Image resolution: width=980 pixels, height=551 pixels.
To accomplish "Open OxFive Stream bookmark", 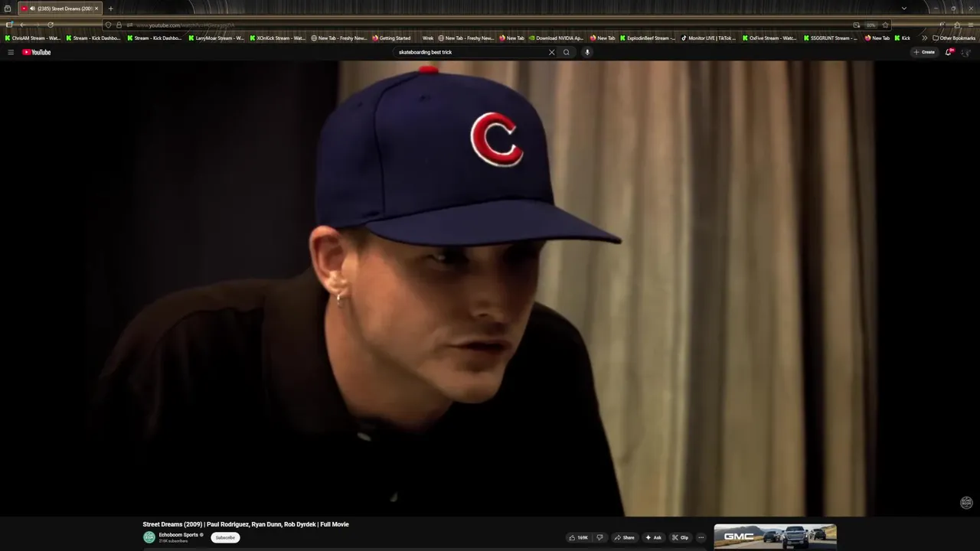I will click(x=769, y=38).
